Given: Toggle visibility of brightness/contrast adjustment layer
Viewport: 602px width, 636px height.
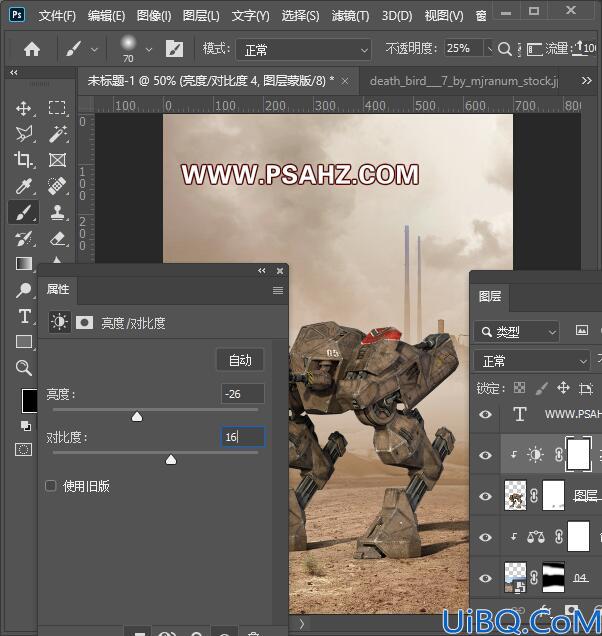Looking at the screenshot, I should [x=486, y=455].
